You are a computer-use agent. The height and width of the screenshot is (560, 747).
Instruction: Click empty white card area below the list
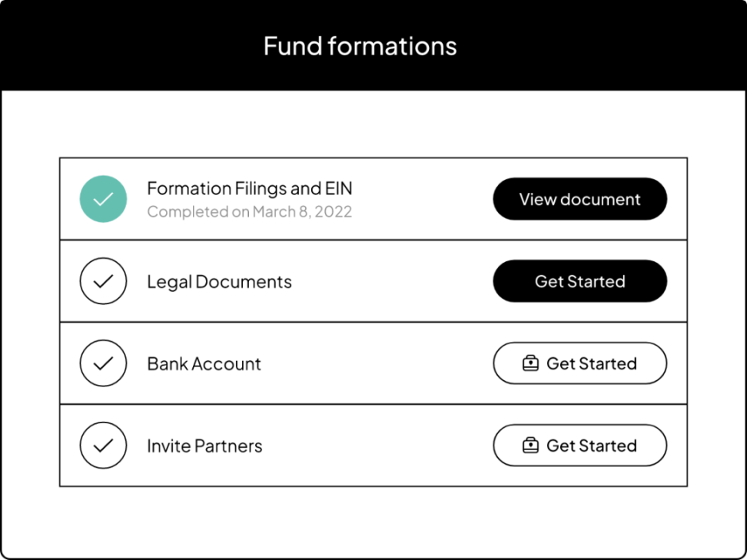[x=373, y=522]
